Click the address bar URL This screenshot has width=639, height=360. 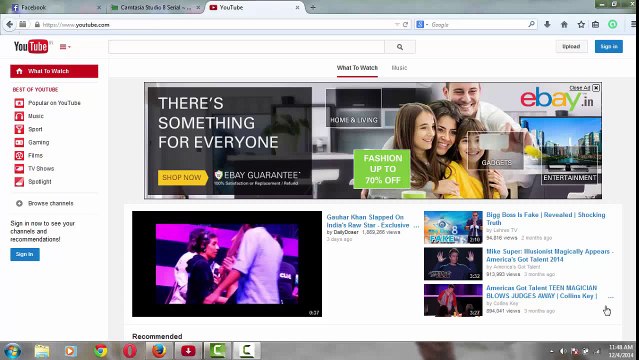pos(76,25)
